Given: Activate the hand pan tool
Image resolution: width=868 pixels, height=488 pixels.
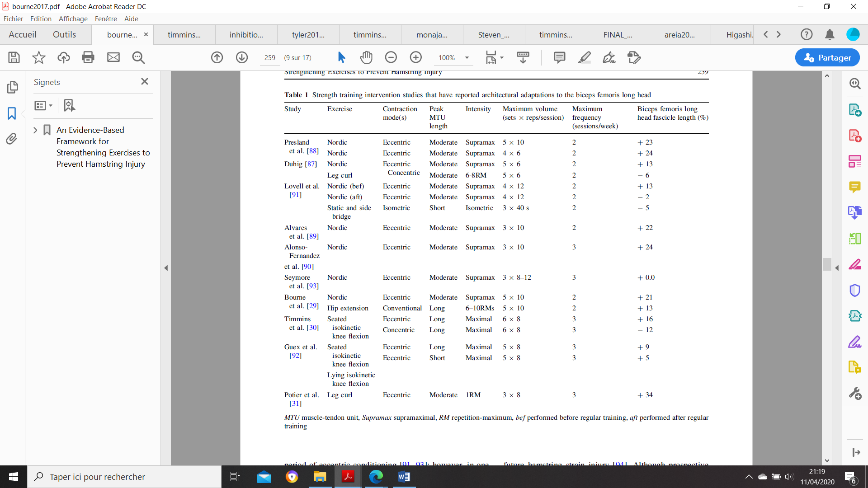Looking at the screenshot, I should click(x=366, y=57).
